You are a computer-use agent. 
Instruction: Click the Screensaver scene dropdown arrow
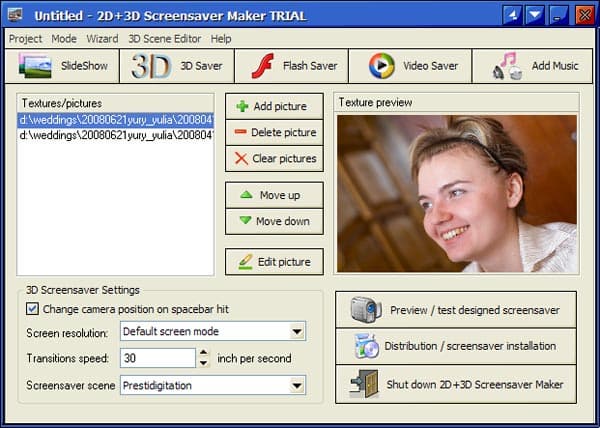(297, 385)
